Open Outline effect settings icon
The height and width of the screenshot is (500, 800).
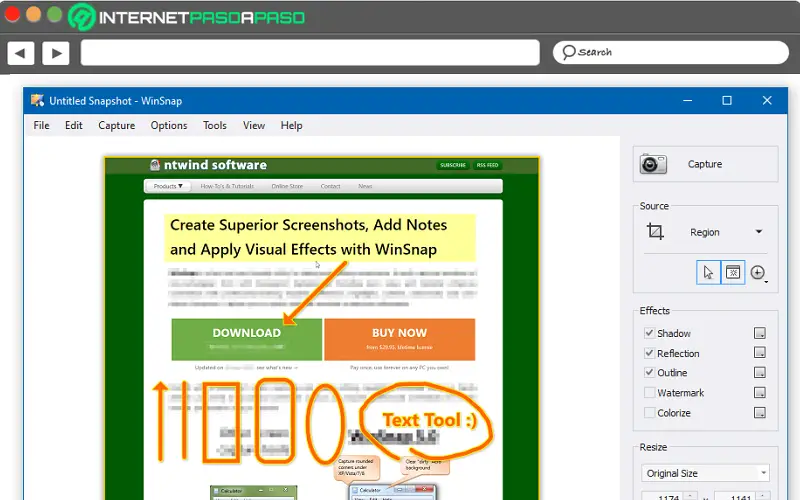click(x=760, y=373)
